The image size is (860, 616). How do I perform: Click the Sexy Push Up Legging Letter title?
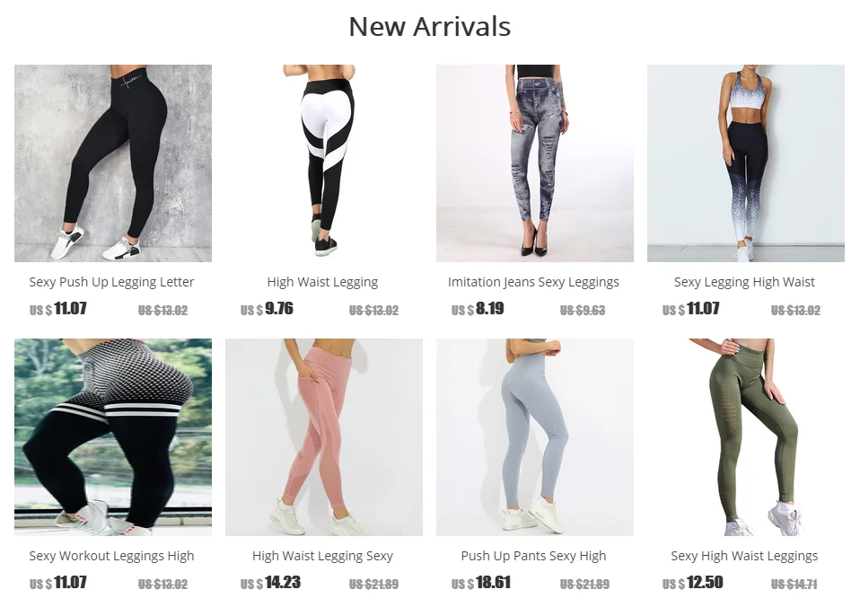click(x=111, y=282)
